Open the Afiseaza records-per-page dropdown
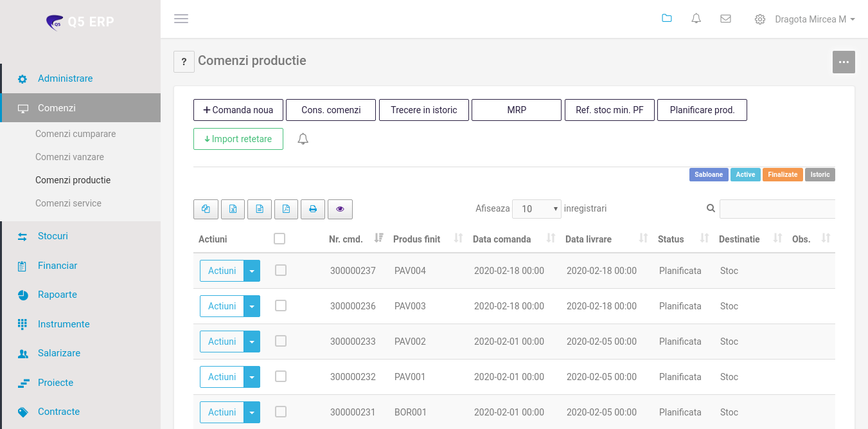Viewport: 868px width, 429px height. pos(536,209)
